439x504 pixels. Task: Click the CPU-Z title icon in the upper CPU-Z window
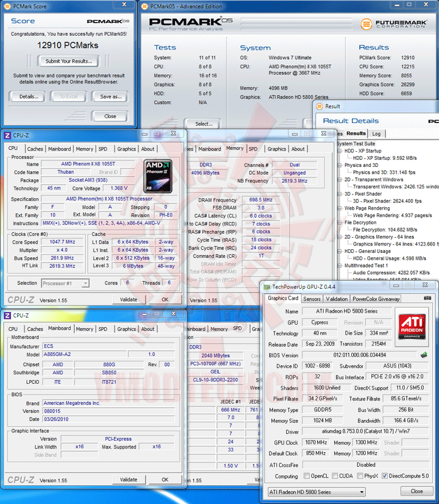7,135
